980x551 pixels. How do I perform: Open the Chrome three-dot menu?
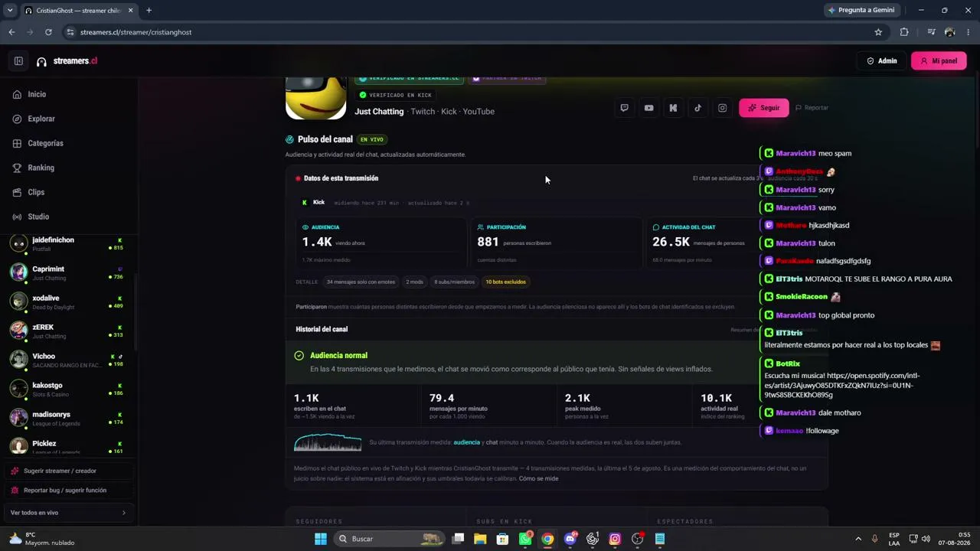click(x=969, y=32)
